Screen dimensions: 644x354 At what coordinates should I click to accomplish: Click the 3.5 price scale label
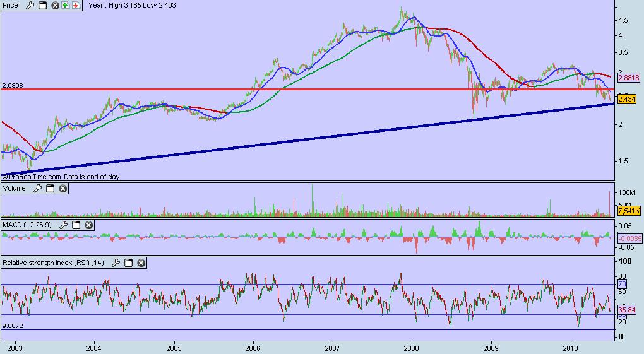tap(623, 52)
